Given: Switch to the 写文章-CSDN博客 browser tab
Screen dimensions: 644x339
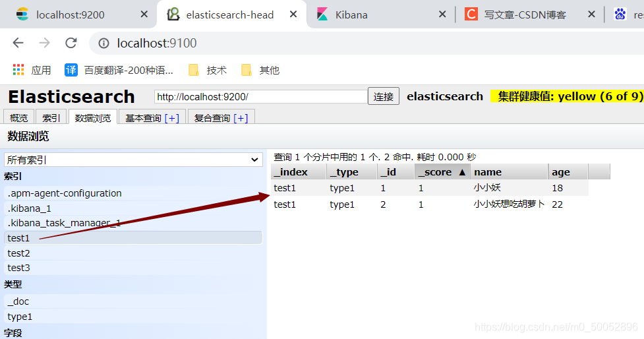Looking at the screenshot, I should click(x=528, y=15).
